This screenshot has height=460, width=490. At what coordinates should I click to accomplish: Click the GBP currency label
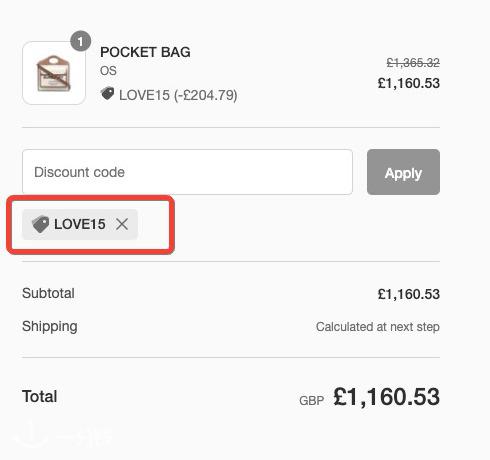tap(312, 400)
